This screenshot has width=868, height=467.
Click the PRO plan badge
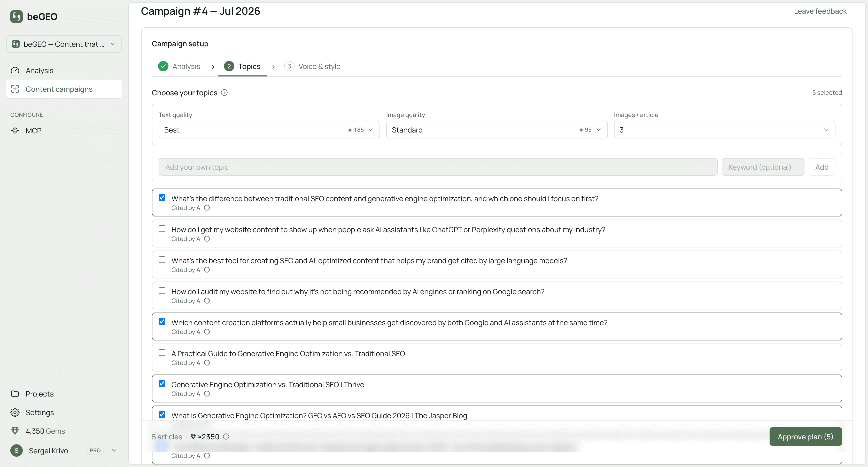[95, 450]
